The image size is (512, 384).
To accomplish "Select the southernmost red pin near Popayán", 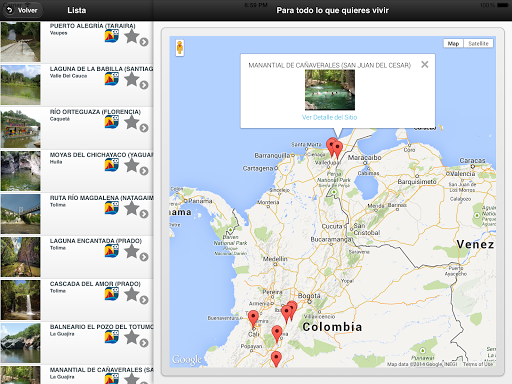I will point(276,359).
